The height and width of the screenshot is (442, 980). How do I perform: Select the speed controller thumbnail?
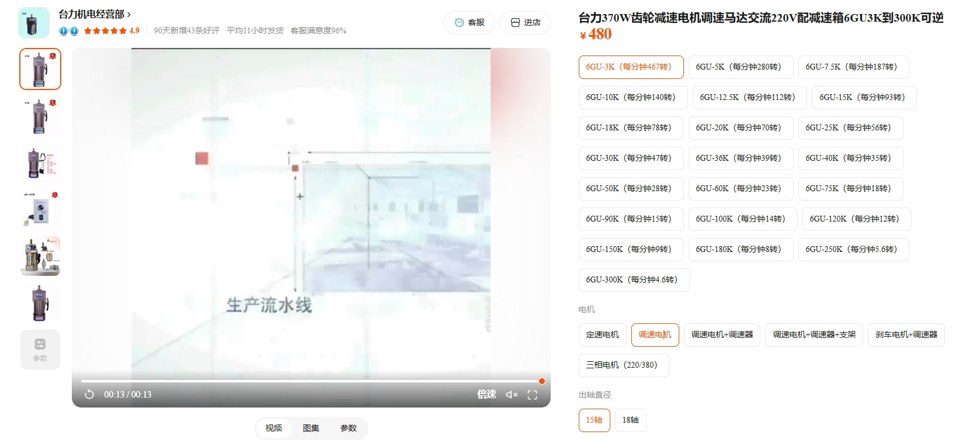click(40, 209)
